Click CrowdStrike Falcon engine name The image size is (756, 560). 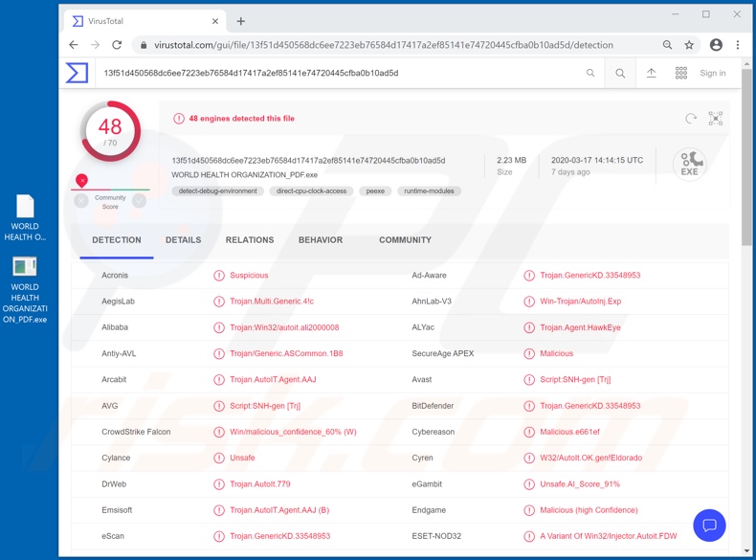tap(136, 432)
